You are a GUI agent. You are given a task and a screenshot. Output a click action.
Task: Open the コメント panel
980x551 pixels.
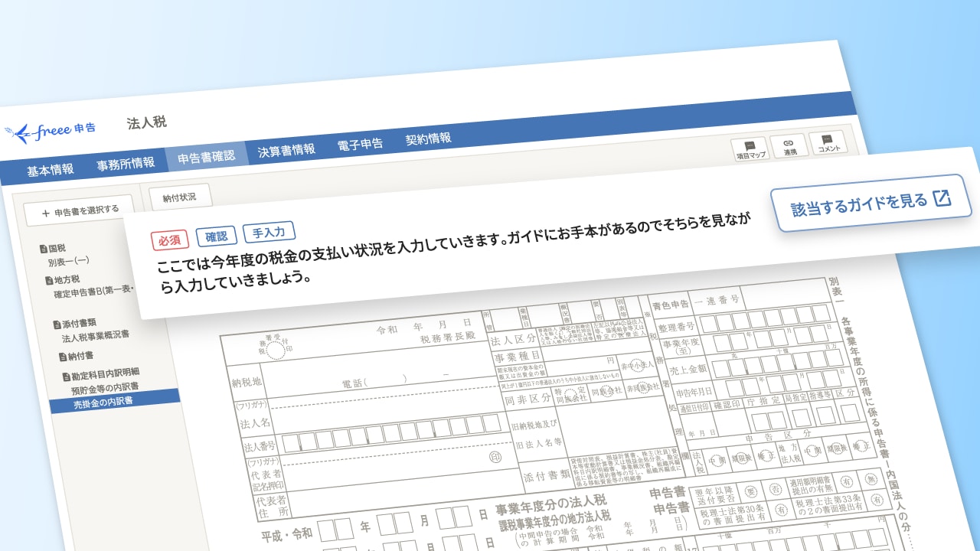pos(828,142)
